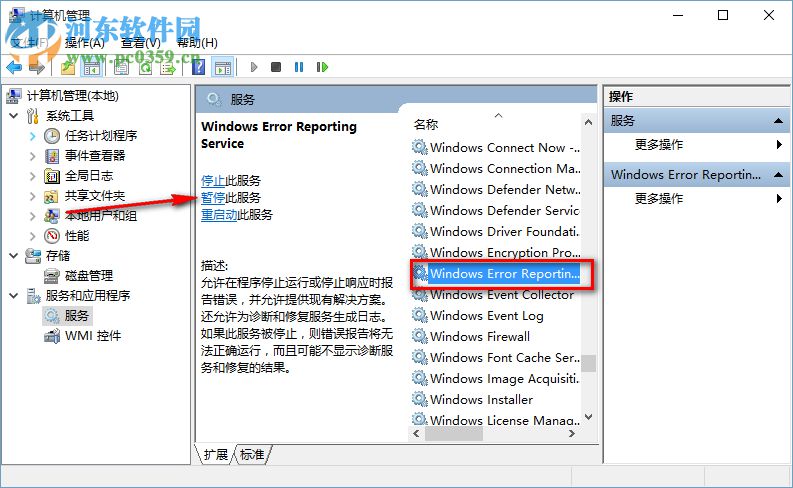Viewport: 793px width, 488px height.
Task: Select 事件查看器 icon in tree
Action: pos(52,156)
